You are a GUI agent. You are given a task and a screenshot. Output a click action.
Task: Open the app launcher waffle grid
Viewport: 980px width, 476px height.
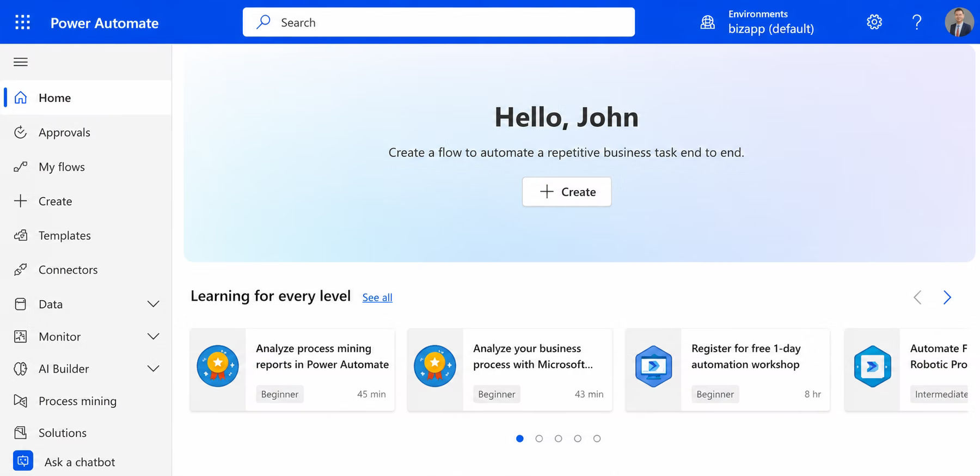(22, 22)
